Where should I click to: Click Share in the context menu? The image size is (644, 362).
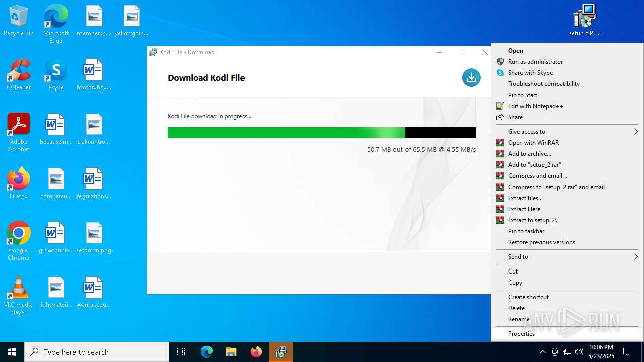[567, 117]
